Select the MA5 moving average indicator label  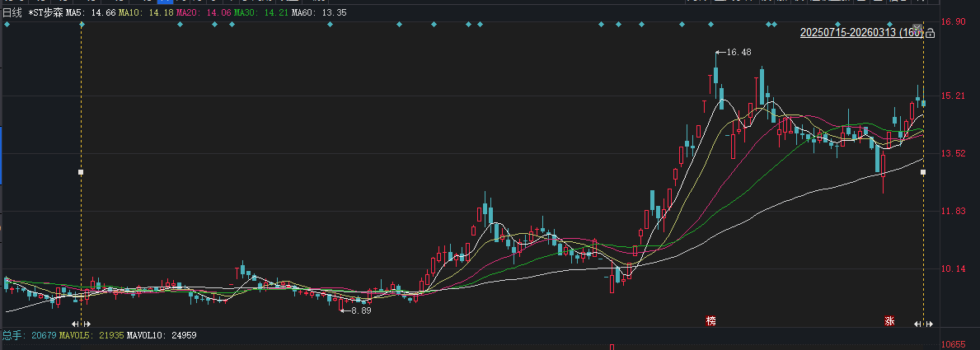click(90, 13)
